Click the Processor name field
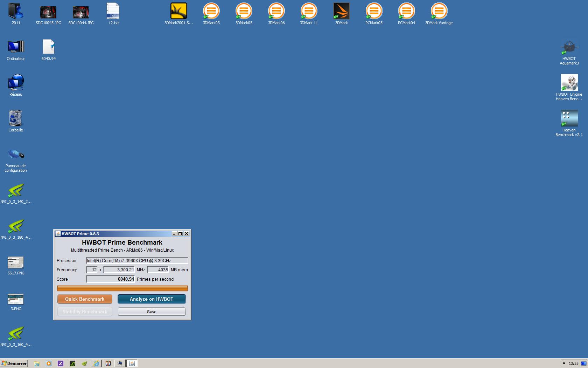The height and width of the screenshot is (368, 588). (137, 260)
